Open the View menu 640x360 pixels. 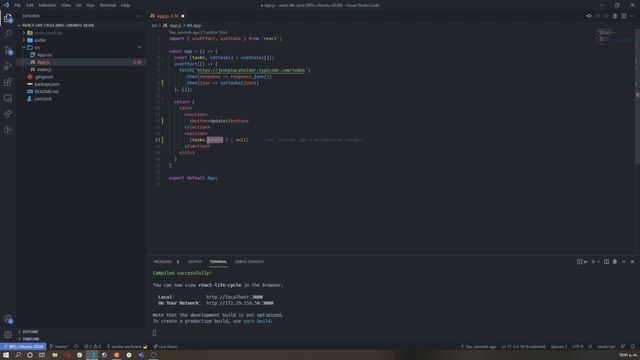66,5
